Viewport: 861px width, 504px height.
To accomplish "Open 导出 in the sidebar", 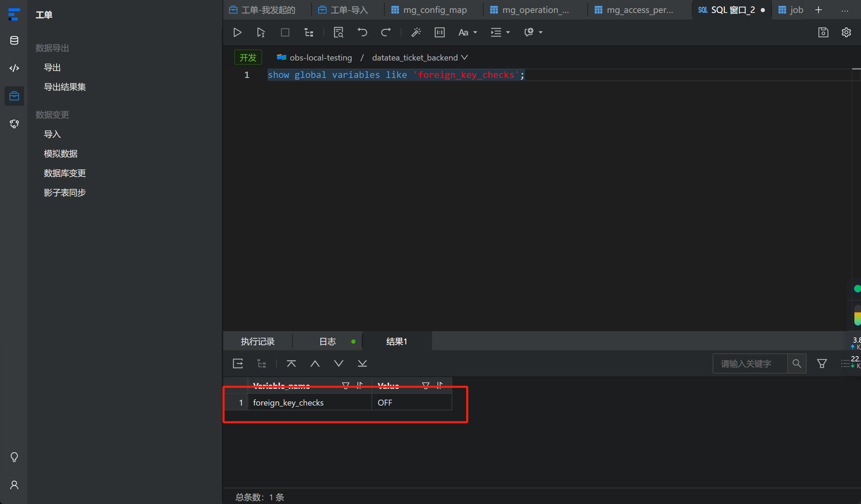I will click(x=52, y=67).
